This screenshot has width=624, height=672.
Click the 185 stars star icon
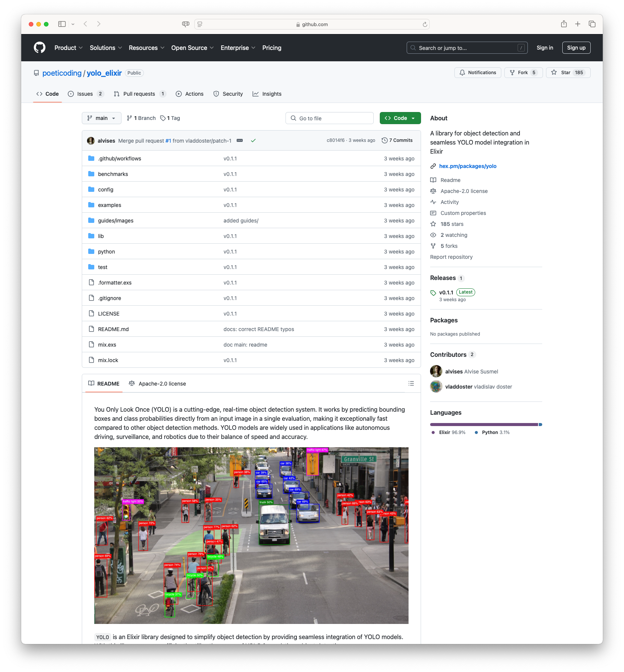click(433, 224)
